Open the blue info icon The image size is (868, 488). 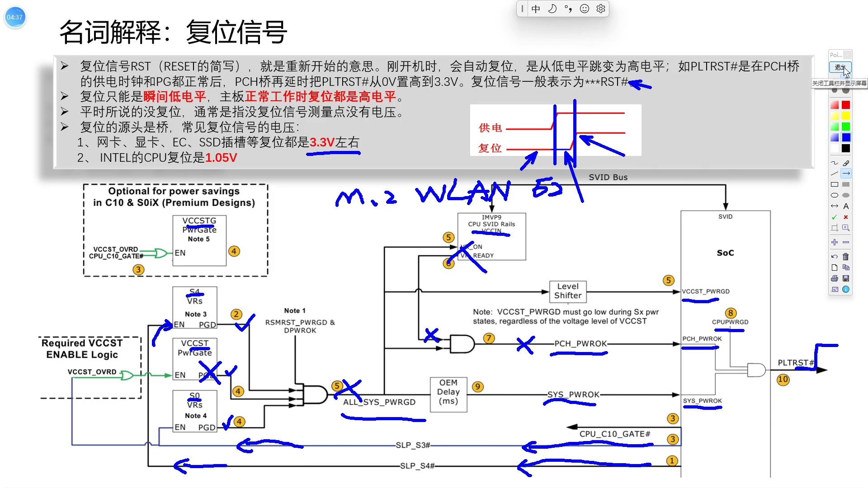point(846,289)
